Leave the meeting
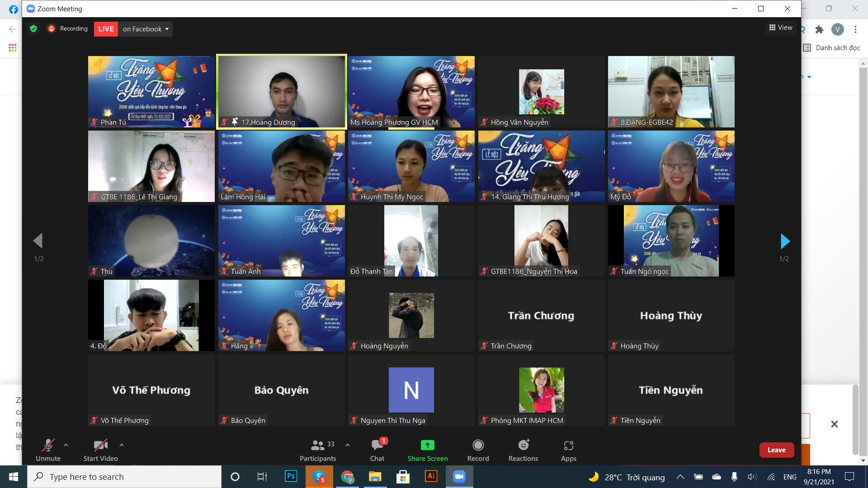868x488 pixels. pyautogui.click(x=776, y=450)
